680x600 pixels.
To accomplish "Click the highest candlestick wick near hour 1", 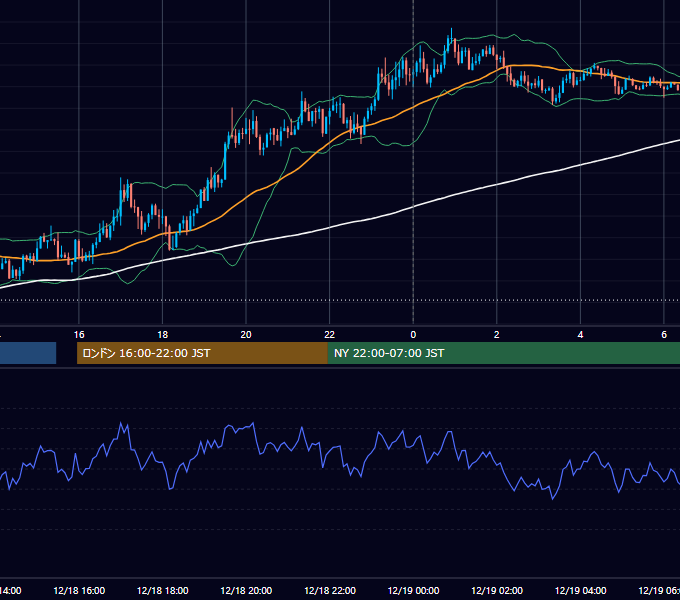I will tap(451, 33).
